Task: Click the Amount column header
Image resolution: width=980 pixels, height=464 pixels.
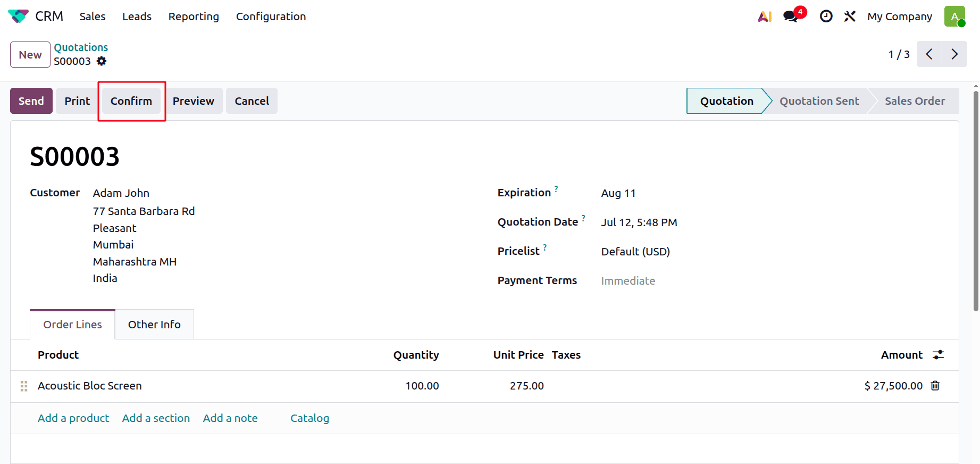Action: (902, 355)
